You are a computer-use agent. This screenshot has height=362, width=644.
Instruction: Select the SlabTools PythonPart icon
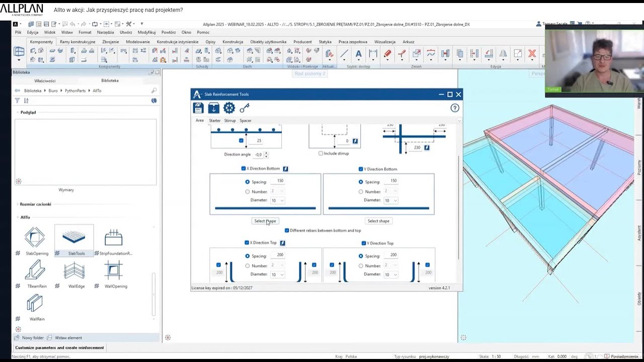click(74, 237)
